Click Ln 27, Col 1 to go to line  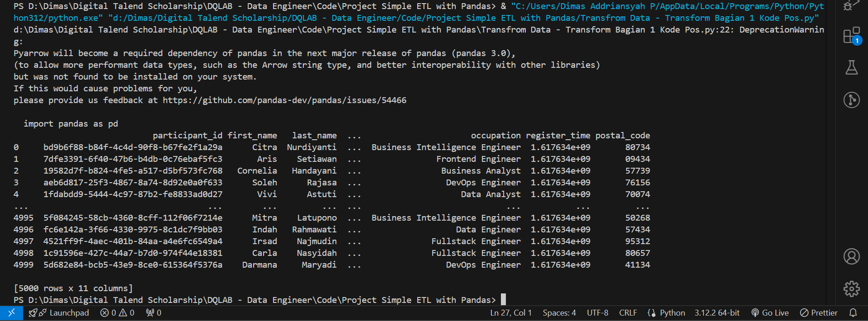(x=511, y=313)
